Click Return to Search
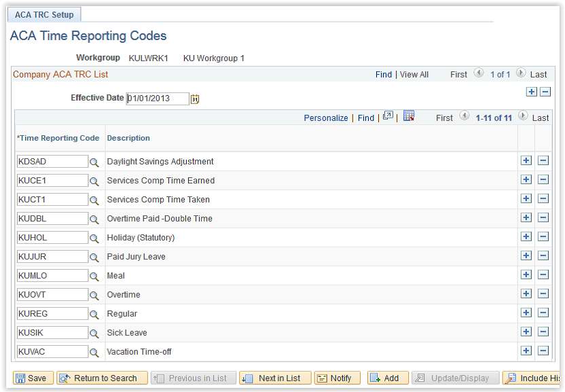565x392 pixels. [101, 378]
